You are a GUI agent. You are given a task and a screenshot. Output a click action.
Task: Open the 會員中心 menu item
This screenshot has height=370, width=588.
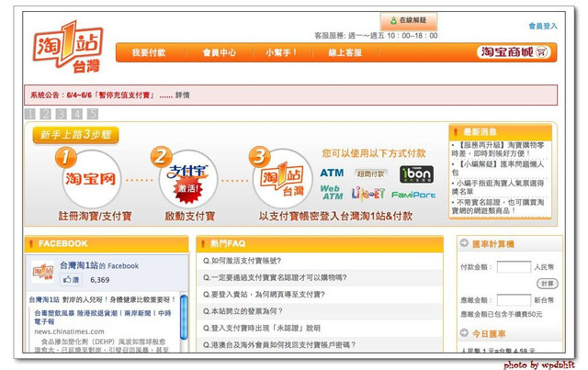[x=220, y=52]
